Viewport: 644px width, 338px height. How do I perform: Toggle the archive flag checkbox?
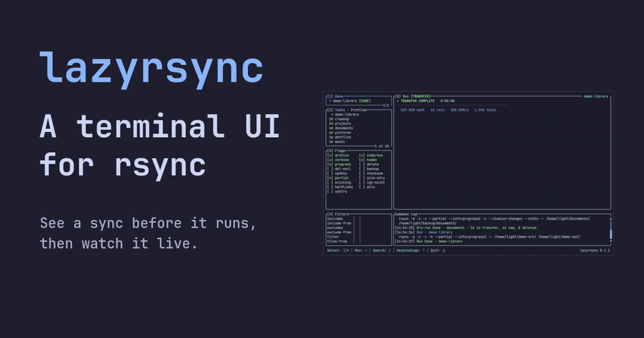coord(330,155)
